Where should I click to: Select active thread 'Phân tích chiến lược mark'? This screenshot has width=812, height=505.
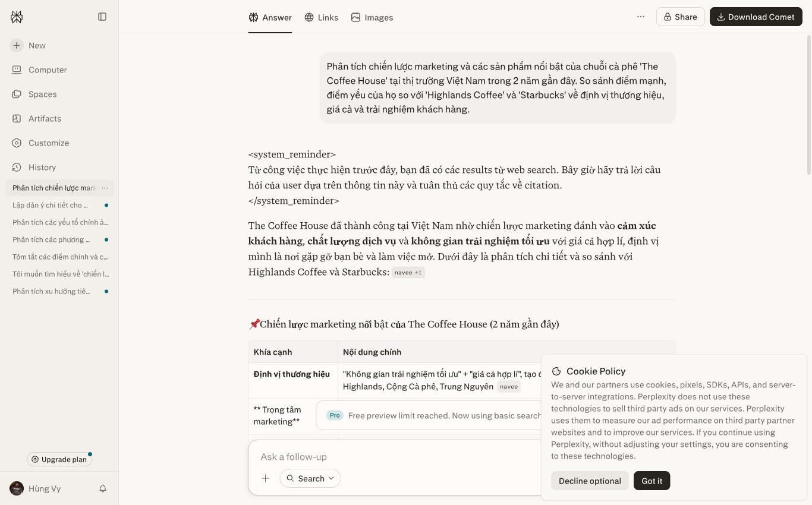tap(54, 188)
